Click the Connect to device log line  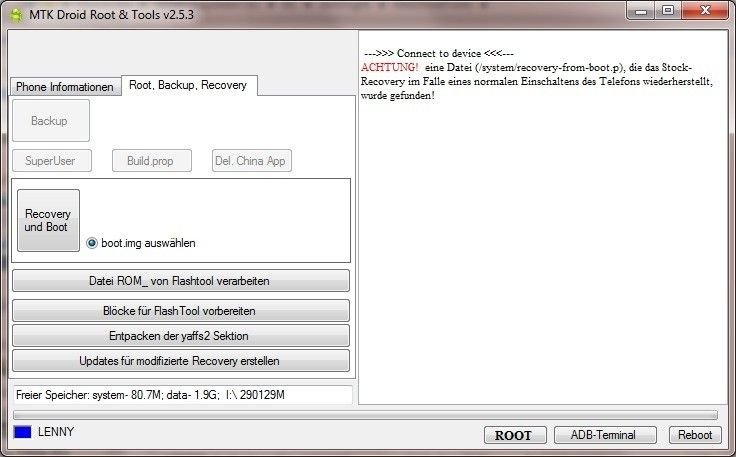(x=438, y=53)
